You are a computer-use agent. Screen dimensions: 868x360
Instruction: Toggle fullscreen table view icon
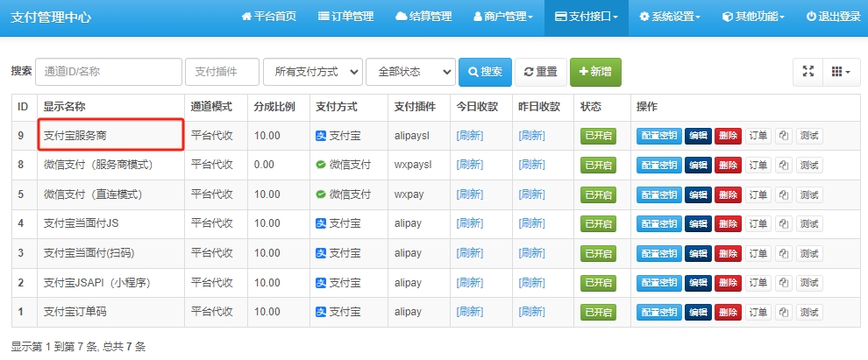808,72
